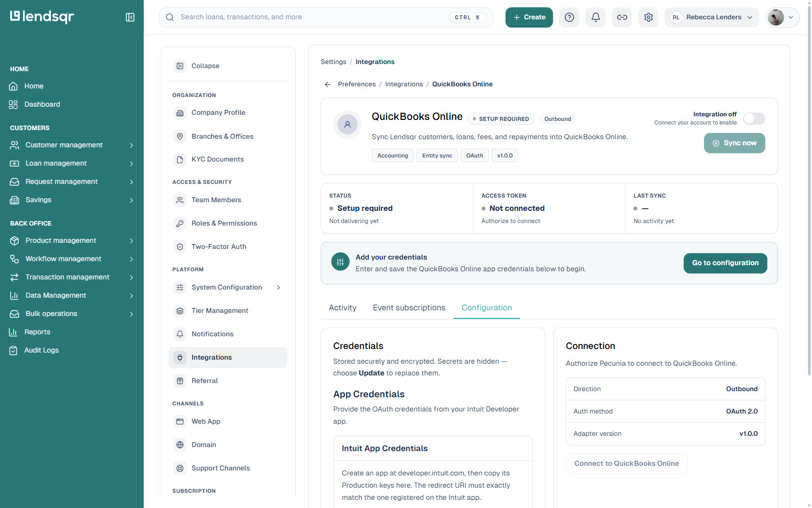Viewport: 812px width, 508px height.
Task: Click Connect to QuickBooks Online button
Action: (x=627, y=464)
